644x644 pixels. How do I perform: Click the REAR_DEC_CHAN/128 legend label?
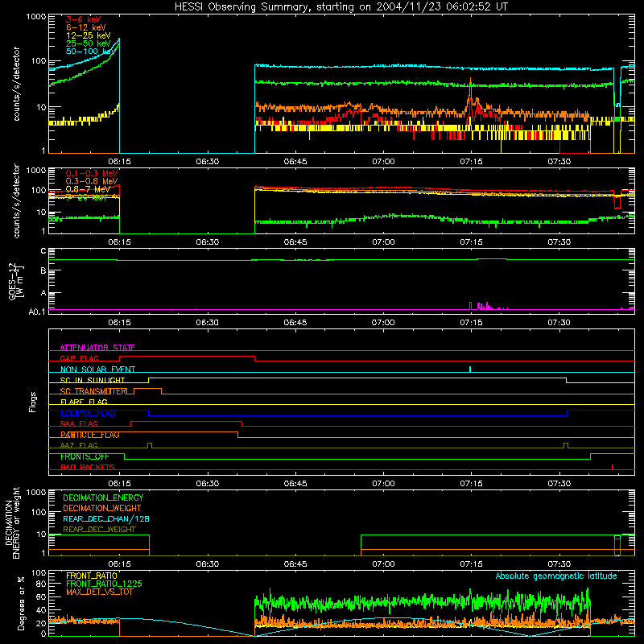(106, 519)
